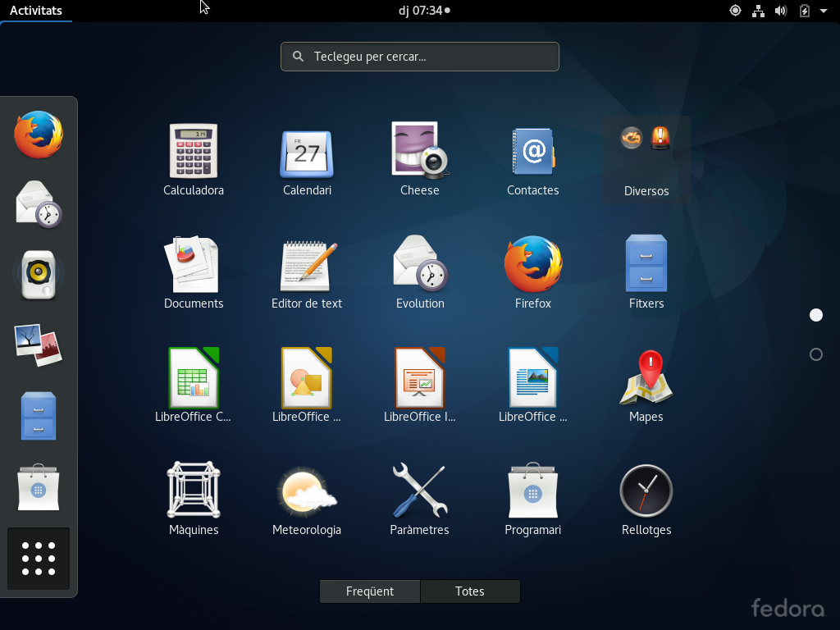This screenshot has height=630, width=840.
Task: Launch Programari from the app grid
Action: [x=533, y=498]
